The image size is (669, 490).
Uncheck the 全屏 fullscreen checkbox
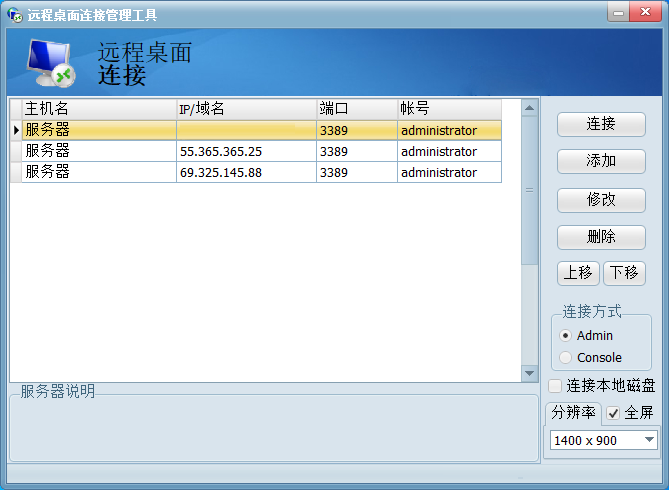point(614,413)
